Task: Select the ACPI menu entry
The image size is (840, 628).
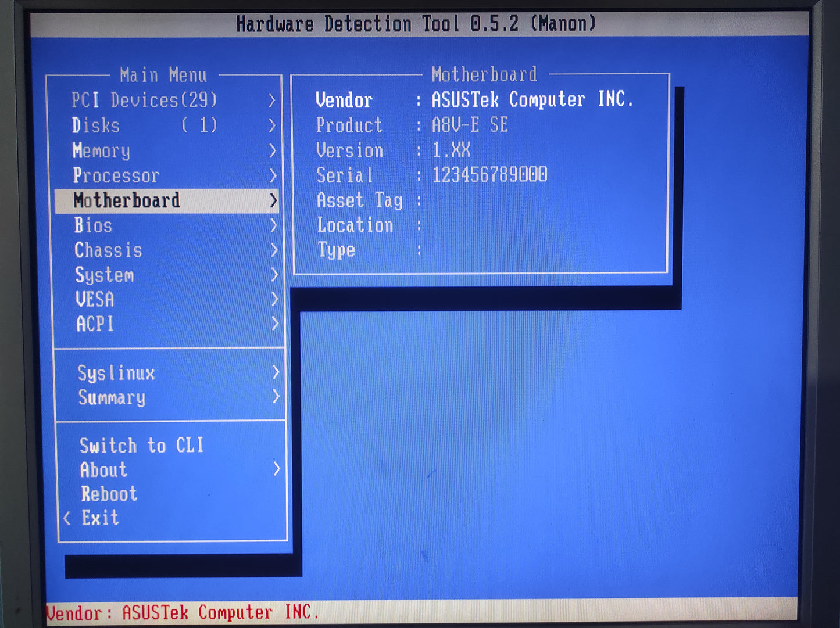Action: tap(95, 324)
